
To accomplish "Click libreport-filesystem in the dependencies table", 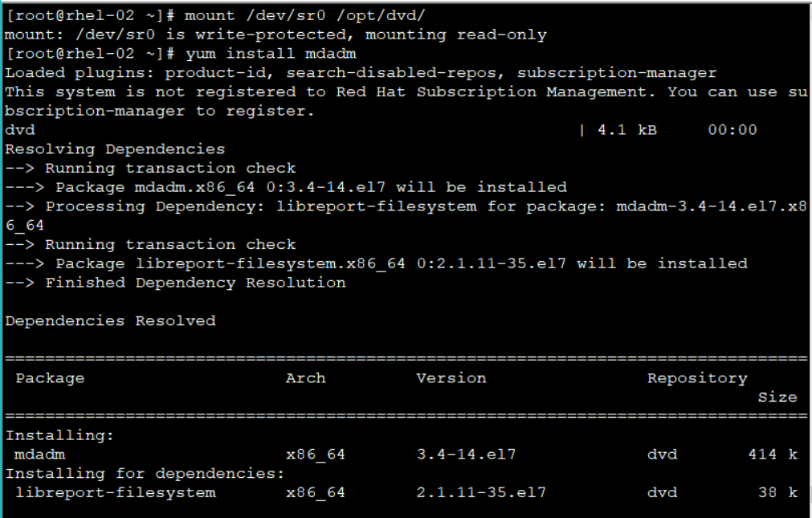I will 115,493.
